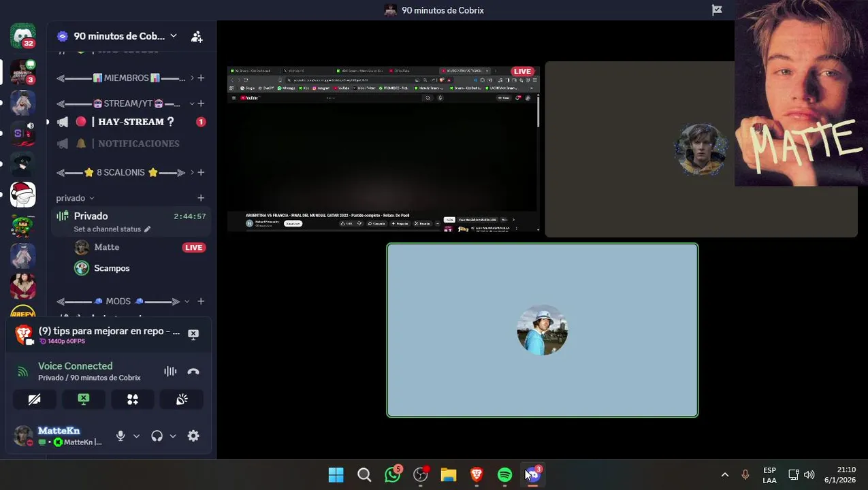Select user Matte in voice channel list

point(107,247)
